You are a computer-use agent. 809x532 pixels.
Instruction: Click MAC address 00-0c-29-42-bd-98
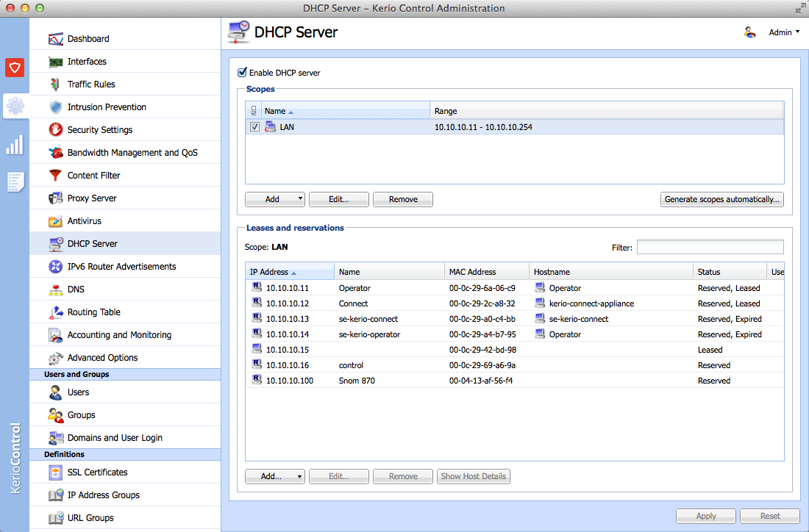coord(482,350)
